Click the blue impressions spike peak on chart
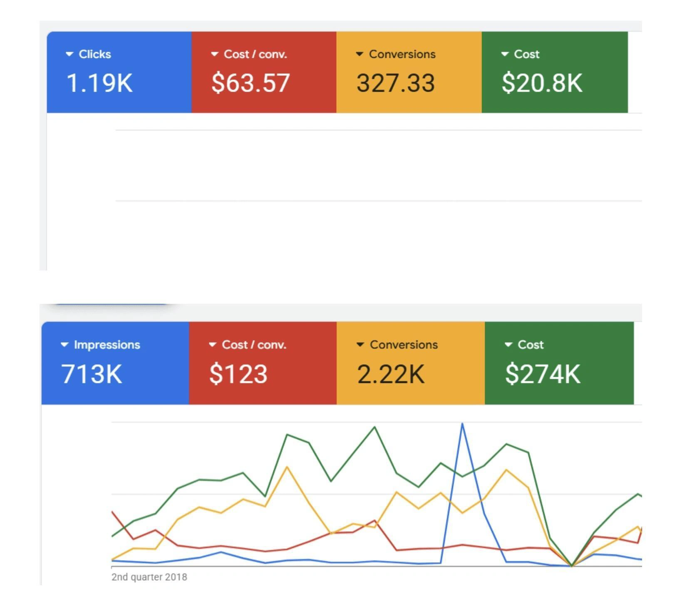 click(x=462, y=424)
